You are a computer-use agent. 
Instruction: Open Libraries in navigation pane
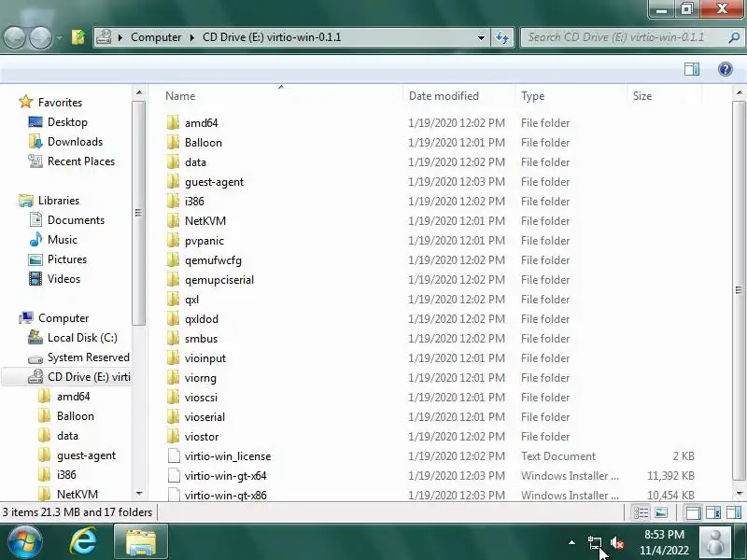59,201
